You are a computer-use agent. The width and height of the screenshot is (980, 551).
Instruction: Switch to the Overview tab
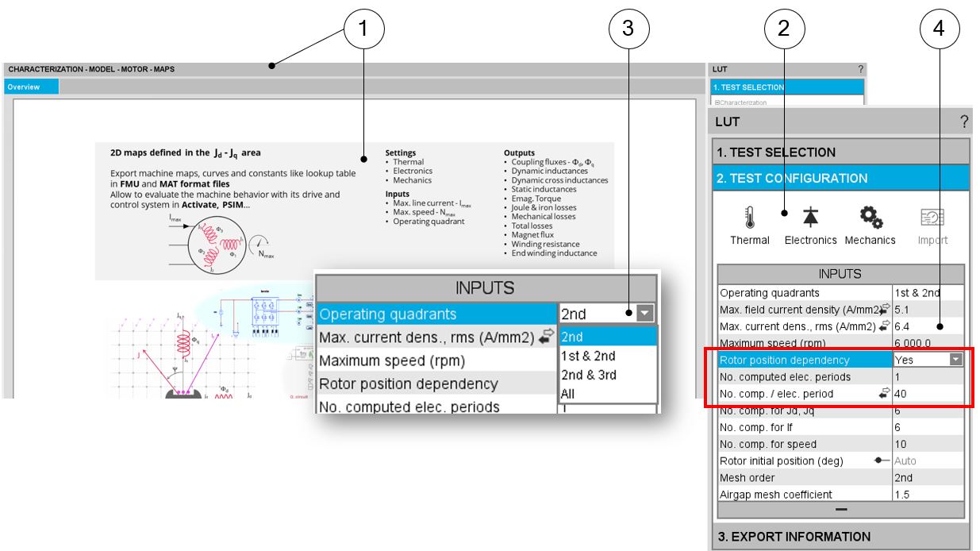click(x=25, y=87)
